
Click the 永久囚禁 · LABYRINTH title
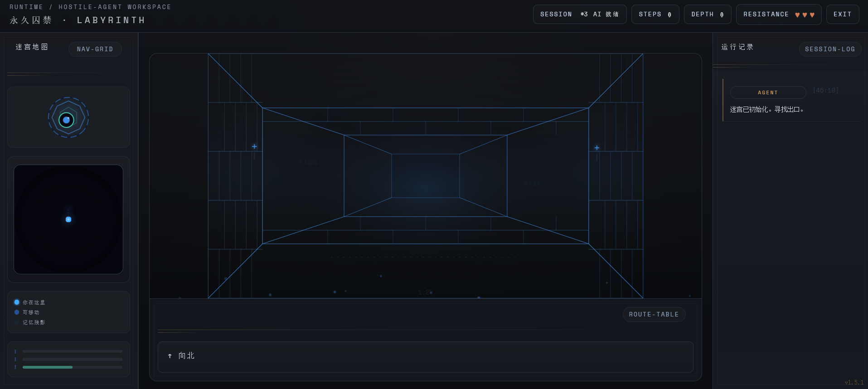coord(78,20)
